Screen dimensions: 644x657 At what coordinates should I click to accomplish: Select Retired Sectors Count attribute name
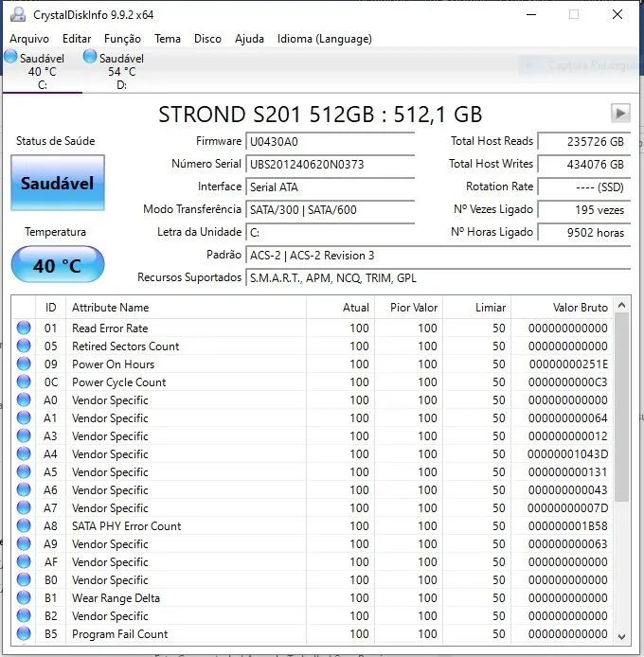coord(125,346)
